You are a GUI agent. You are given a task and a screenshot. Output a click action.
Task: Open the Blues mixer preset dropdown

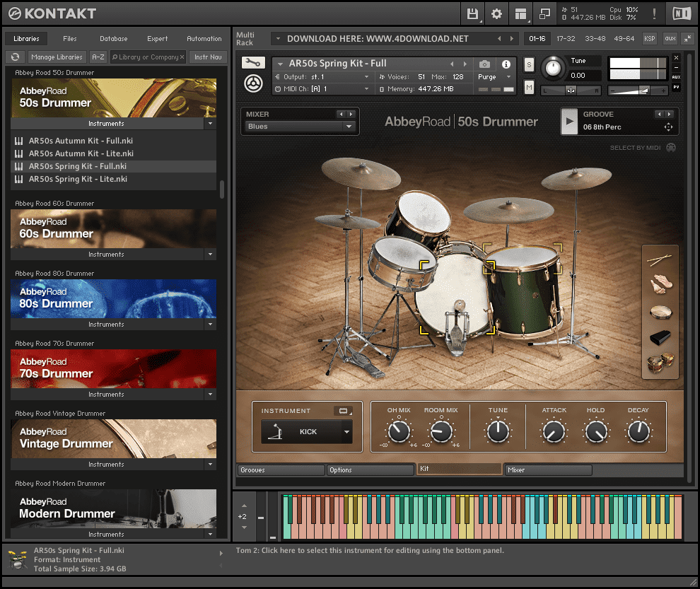[300, 126]
